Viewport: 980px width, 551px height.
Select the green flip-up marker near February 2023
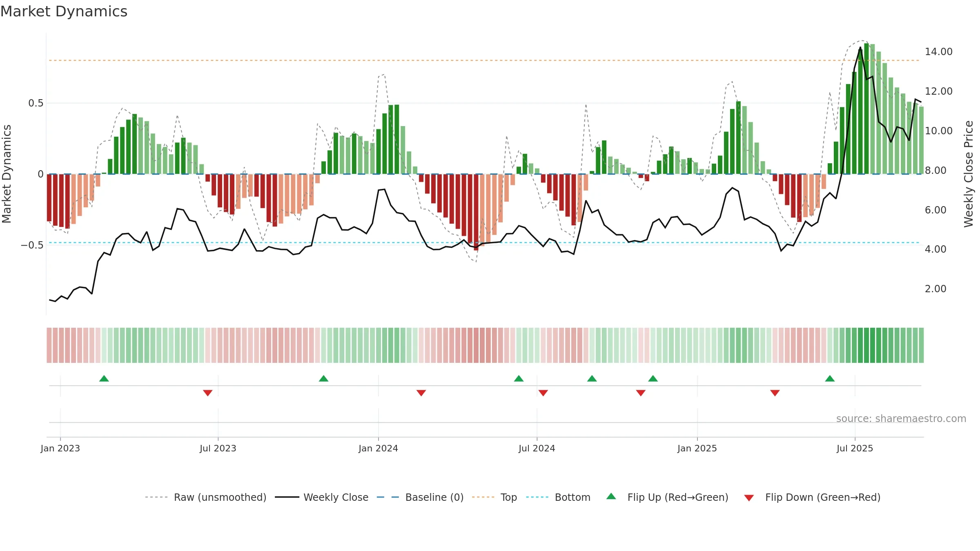click(104, 378)
